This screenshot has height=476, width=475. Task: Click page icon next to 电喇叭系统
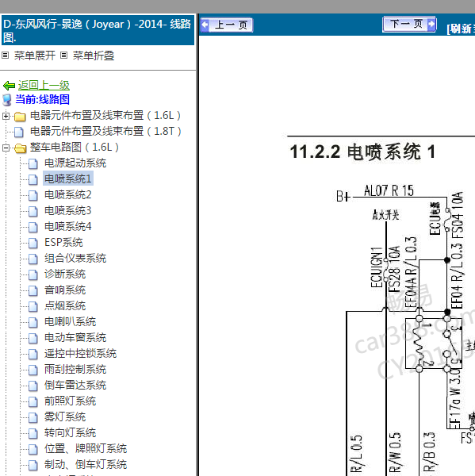pos(33,322)
